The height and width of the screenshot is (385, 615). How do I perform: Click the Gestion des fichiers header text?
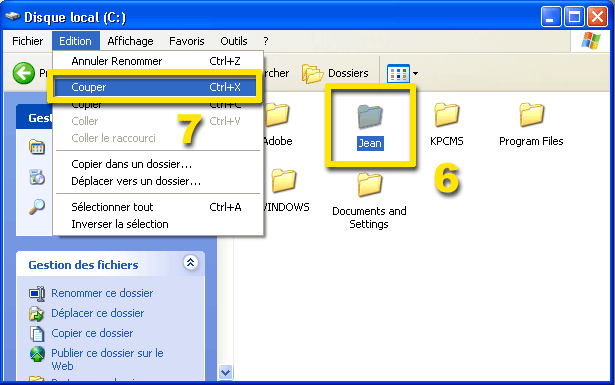(84, 265)
